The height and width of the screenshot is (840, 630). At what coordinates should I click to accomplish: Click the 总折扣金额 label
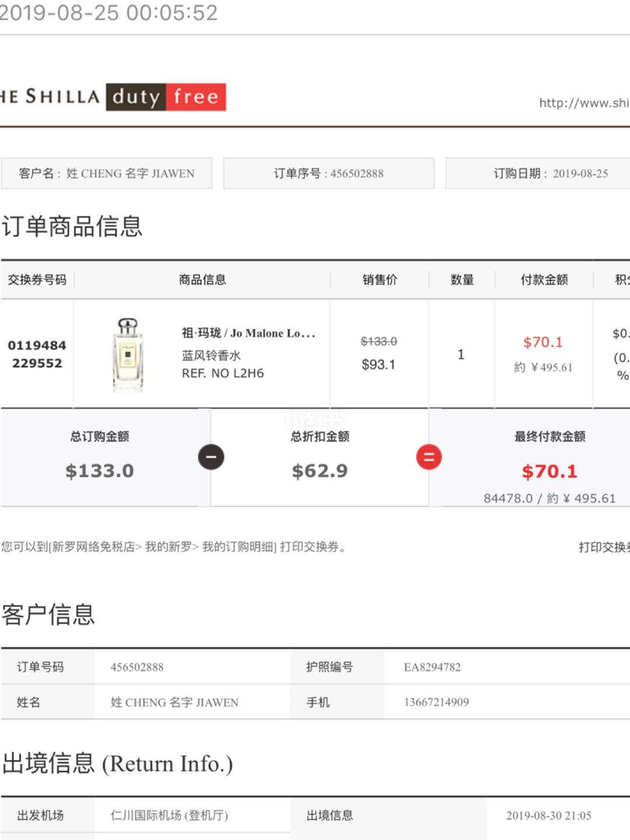[320, 436]
